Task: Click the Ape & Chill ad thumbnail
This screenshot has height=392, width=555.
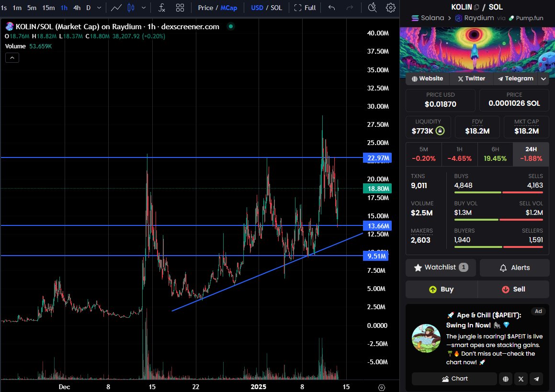Action: (x=426, y=338)
